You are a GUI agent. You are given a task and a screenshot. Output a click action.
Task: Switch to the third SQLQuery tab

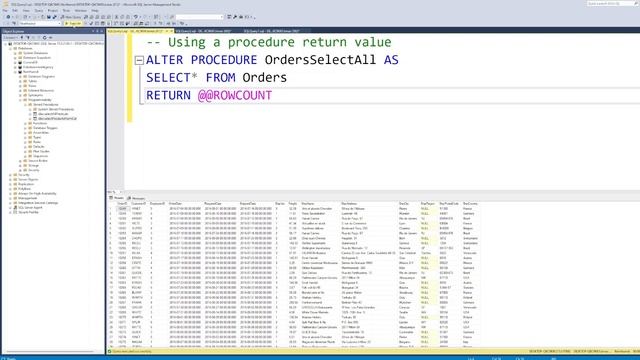[x=271, y=31]
